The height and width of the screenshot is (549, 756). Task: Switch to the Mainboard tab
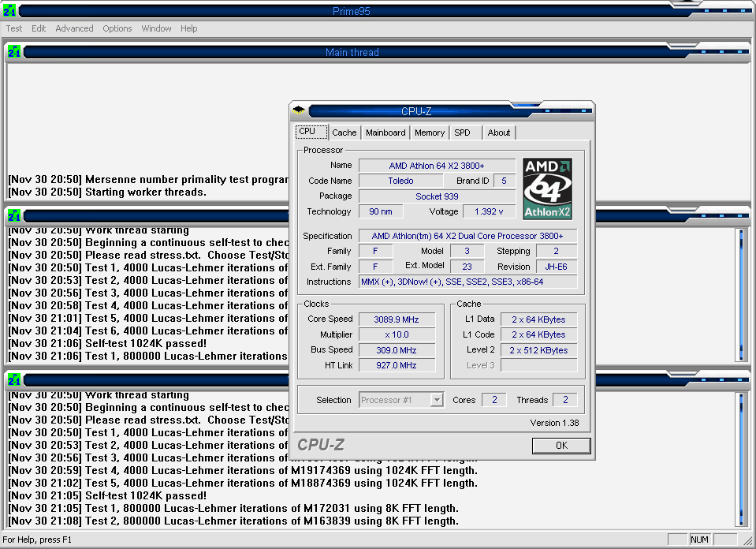(385, 133)
